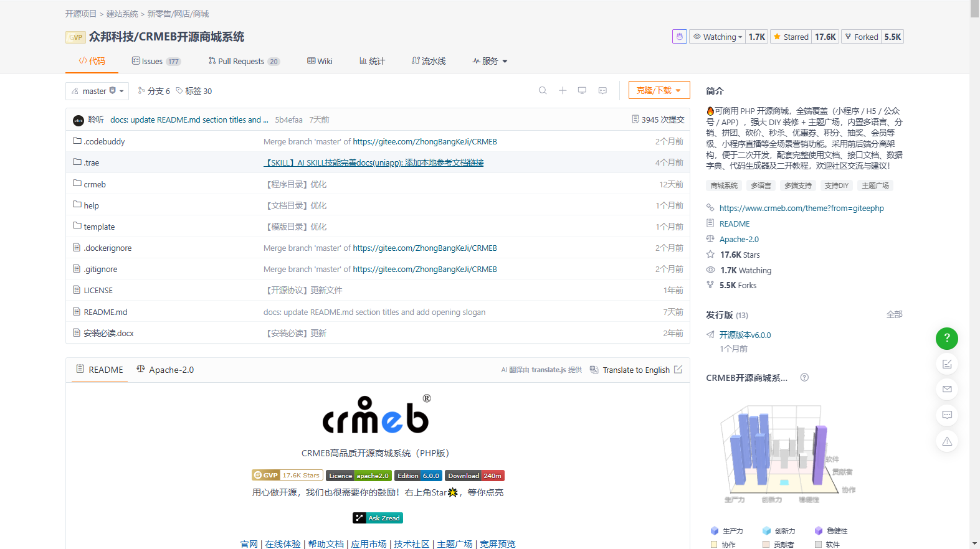Click the green question mark help button

[x=947, y=338]
